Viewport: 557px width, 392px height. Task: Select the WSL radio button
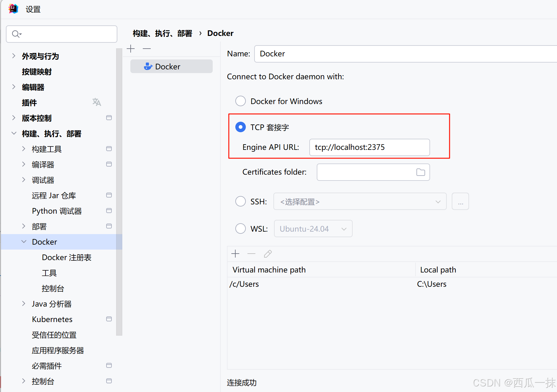click(241, 229)
